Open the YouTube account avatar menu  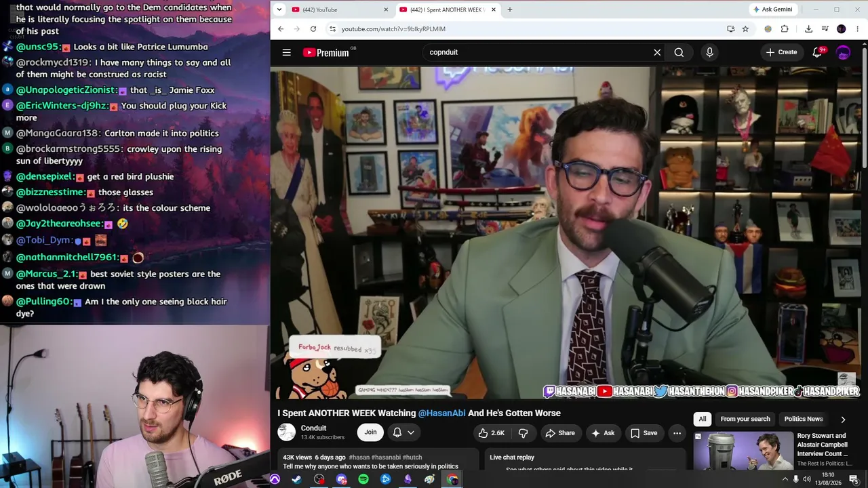point(843,52)
